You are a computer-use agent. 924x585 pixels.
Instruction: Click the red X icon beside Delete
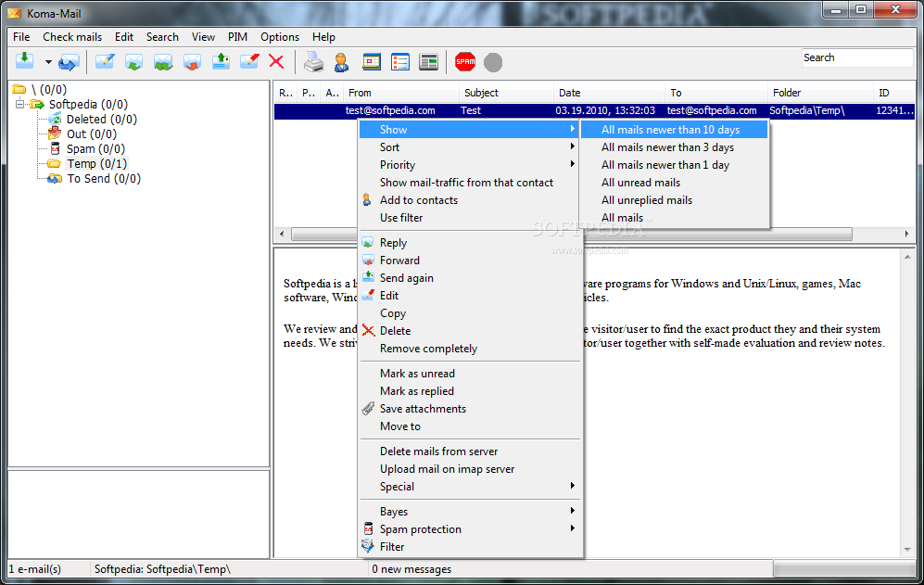coord(368,330)
